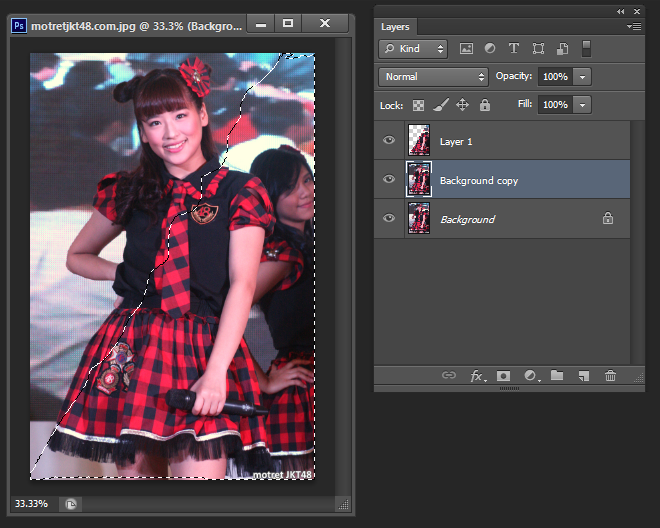
Task: Filter layers by adjustment layer icon
Action: [x=490, y=48]
